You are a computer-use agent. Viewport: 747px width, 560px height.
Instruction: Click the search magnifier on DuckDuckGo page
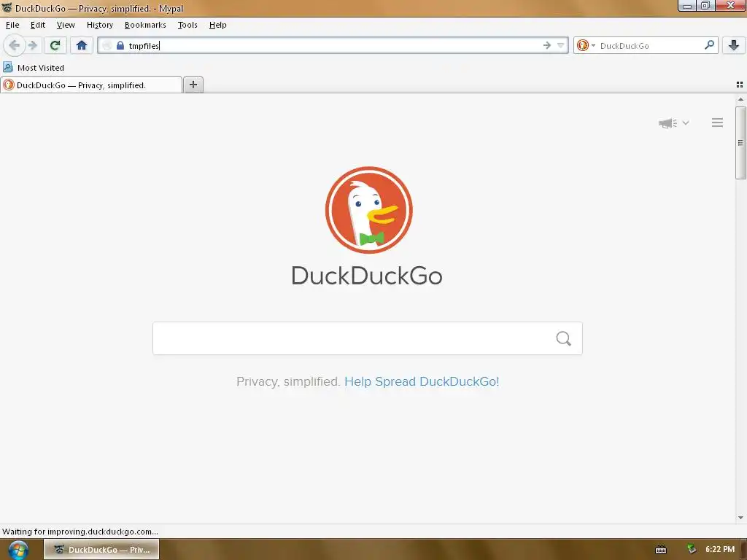(564, 338)
